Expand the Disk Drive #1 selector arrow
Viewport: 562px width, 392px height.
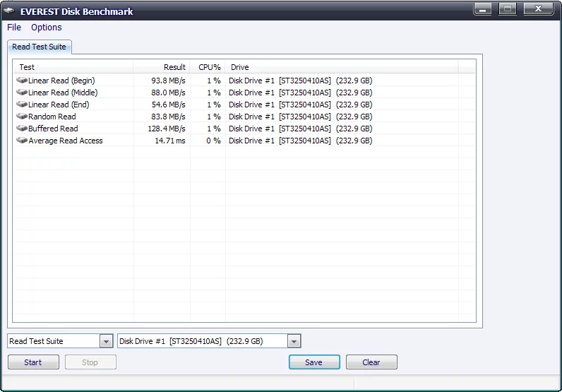[x=294, y=341]
